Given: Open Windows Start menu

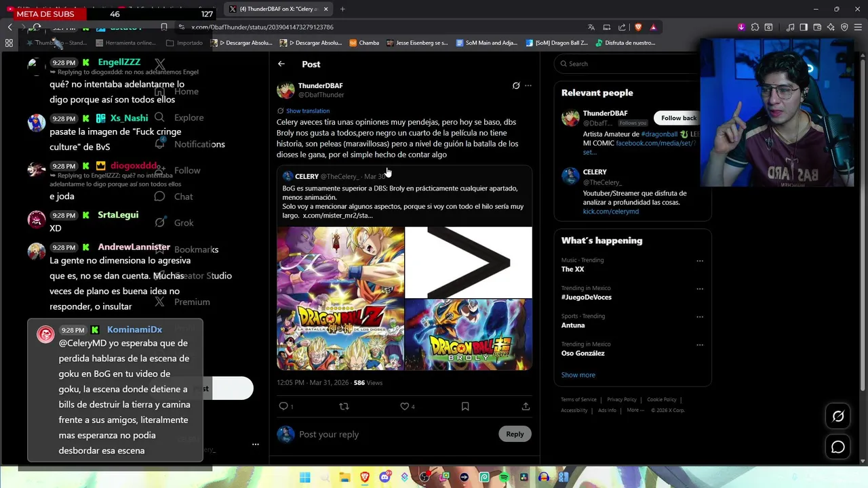Looking at the screenshot, I should pos(305,477).
